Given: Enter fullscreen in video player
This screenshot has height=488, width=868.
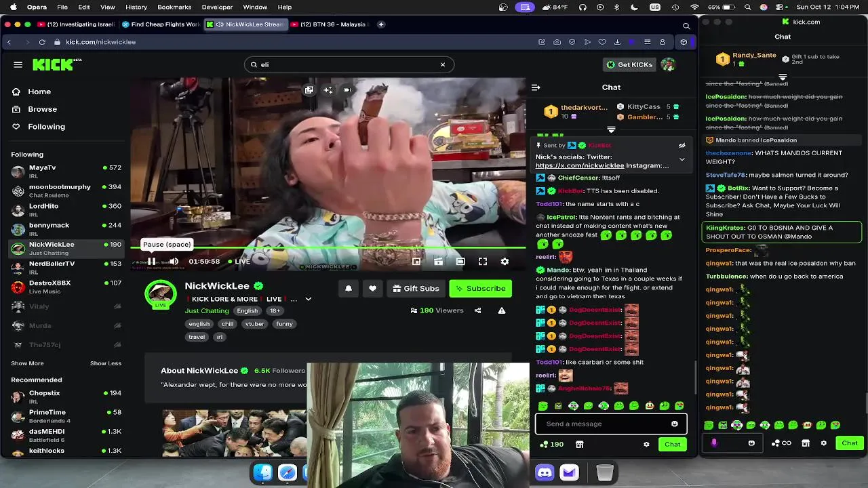Looking at the screenshot, I should tap(483, 261).
